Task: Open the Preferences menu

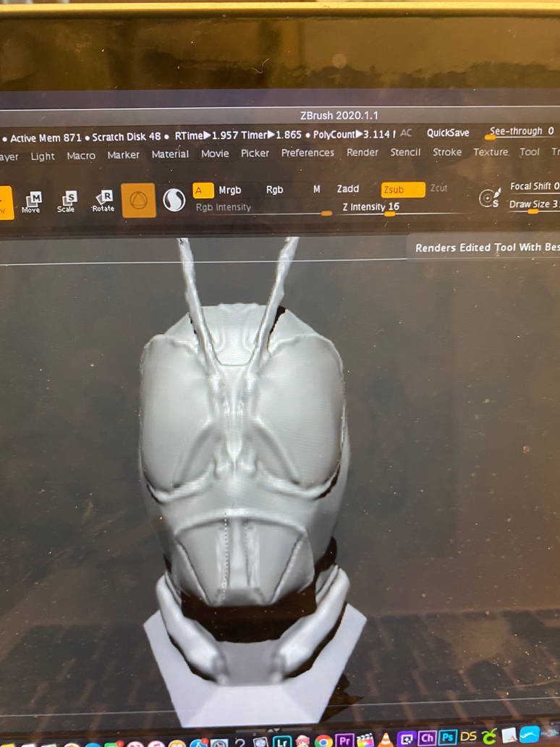Action: [x=307, y=153]
